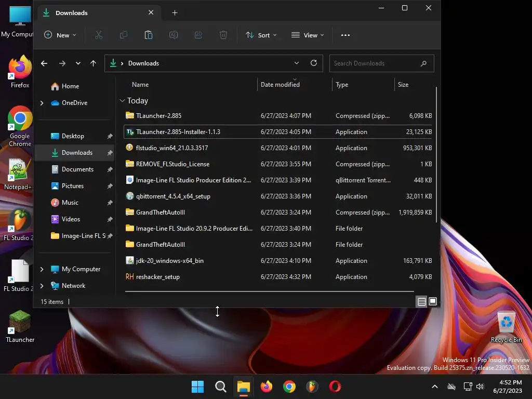Select TLauncher-2.885-Installer-1.1.3 file
Image resolution: width=532 pixels, height=399 pixels.
pos(278,131)
